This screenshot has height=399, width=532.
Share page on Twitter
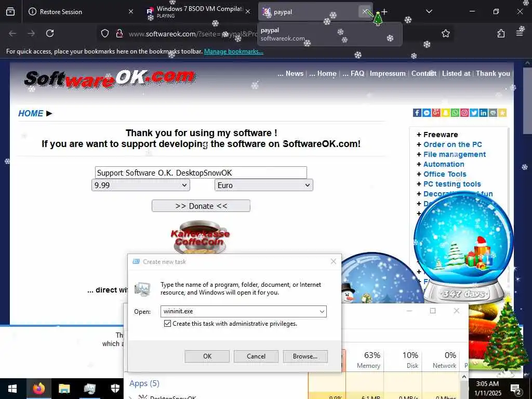tap(474, 113)
